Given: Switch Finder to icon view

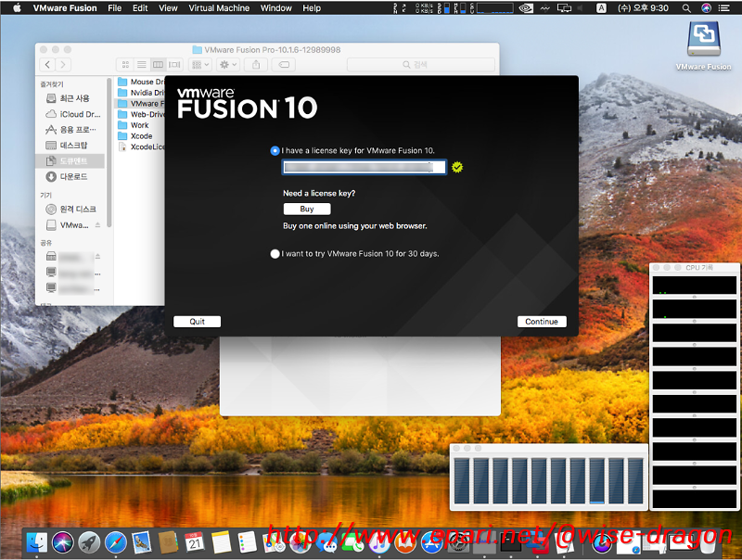Looking at the screenshot, I should click(x=125, y=64).
